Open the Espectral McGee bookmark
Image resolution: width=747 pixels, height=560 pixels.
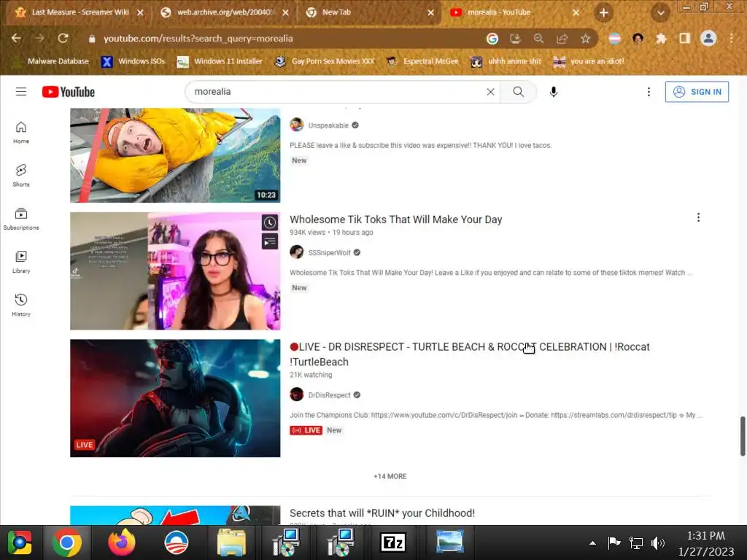point(423,61)
